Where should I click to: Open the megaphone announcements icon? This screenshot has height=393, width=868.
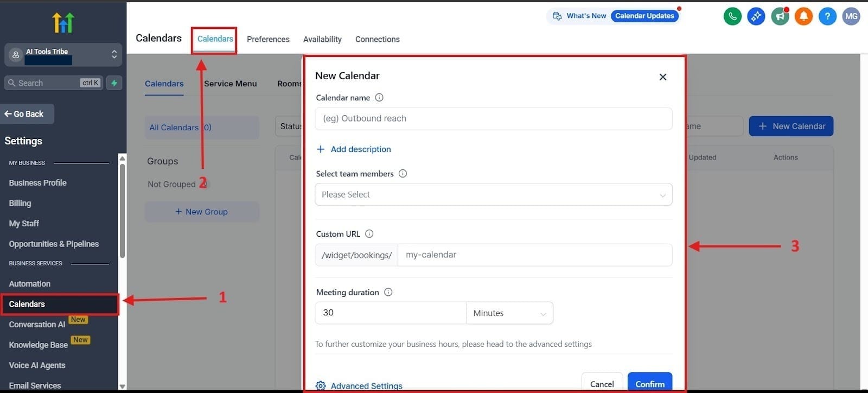pyautogui.click(x=780, y=16)
